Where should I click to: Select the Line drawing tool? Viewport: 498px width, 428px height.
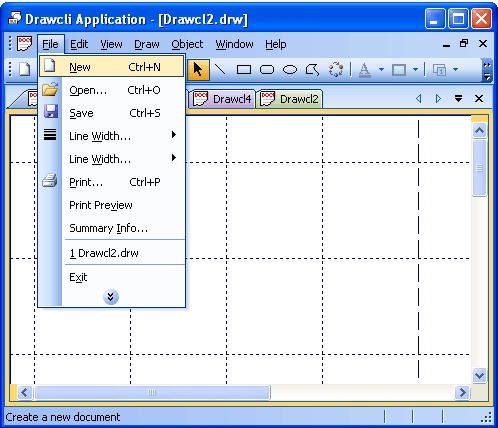[x=220, y=70]
